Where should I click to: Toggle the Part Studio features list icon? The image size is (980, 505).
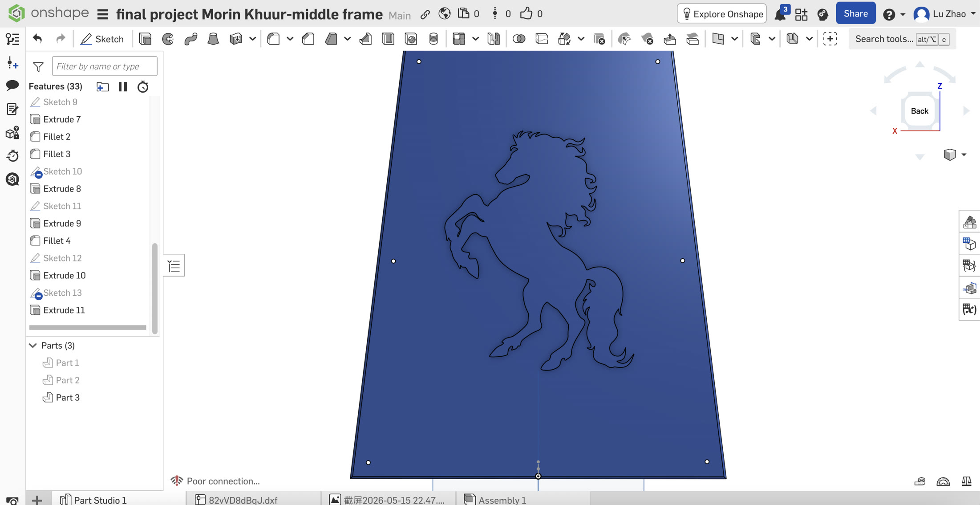12,39
